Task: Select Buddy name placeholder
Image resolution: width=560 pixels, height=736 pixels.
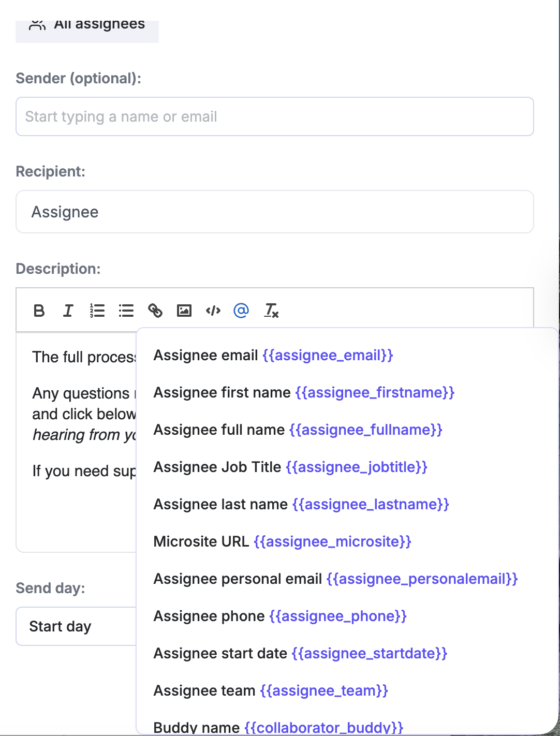Action: 278,727
